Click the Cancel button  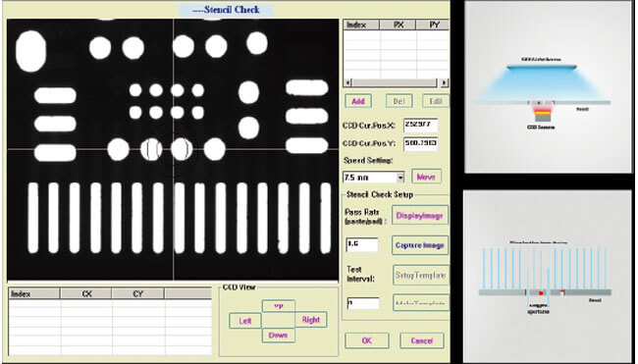point(421,340)
